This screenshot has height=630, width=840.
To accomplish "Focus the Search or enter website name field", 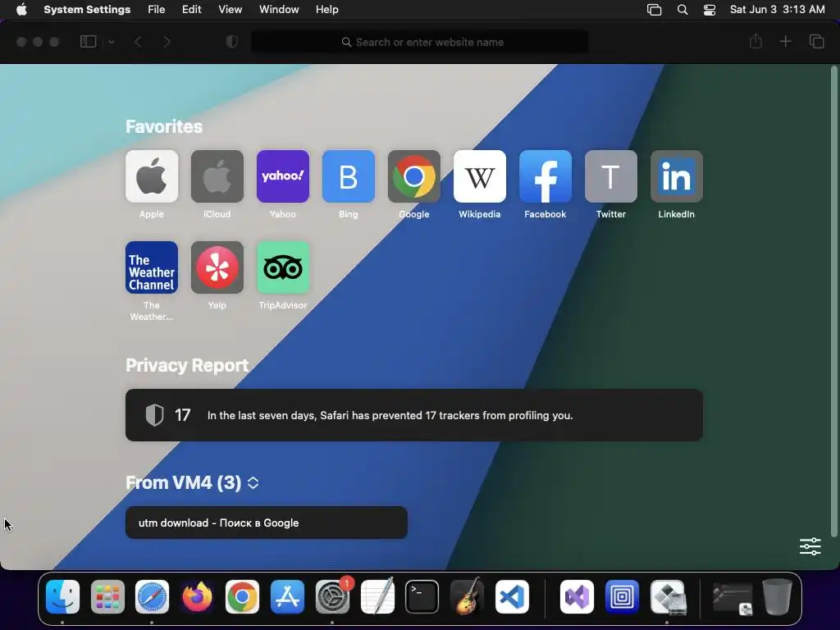I will point(420,42).
